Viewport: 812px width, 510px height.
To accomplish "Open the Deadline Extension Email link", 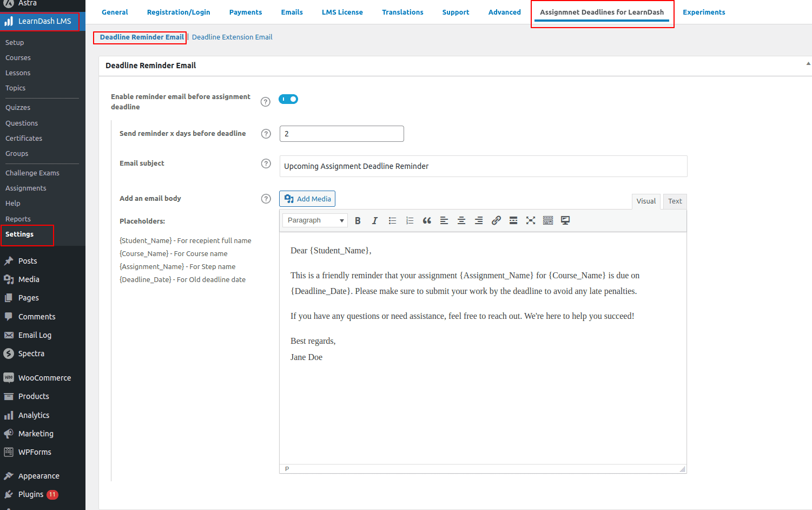I will (x=232, y=37).
